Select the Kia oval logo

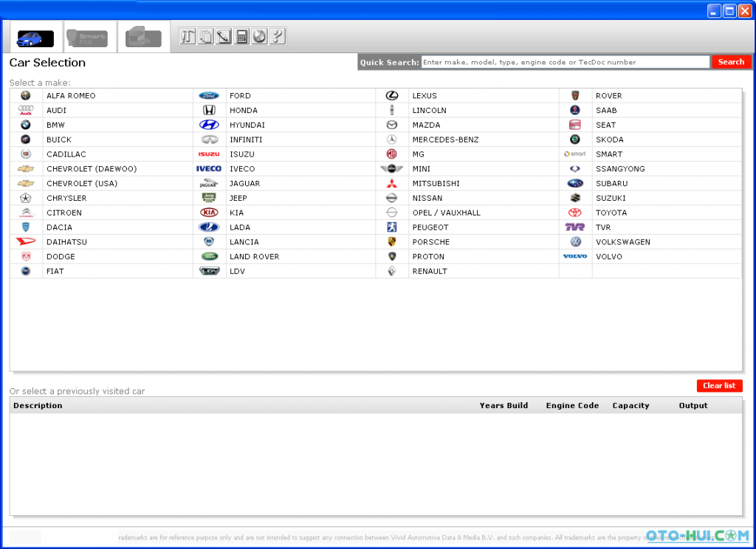[x=209, y=213]
